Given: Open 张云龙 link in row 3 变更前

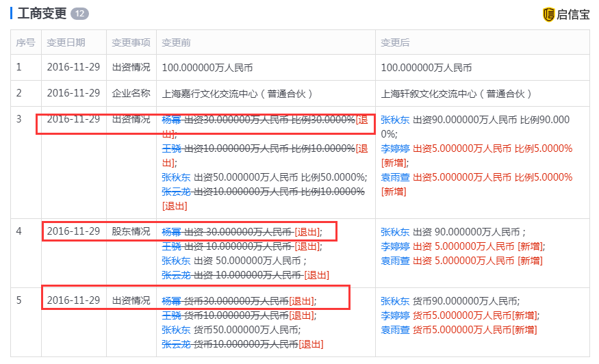Looking at the screenshot, I should tap(176, 192).
